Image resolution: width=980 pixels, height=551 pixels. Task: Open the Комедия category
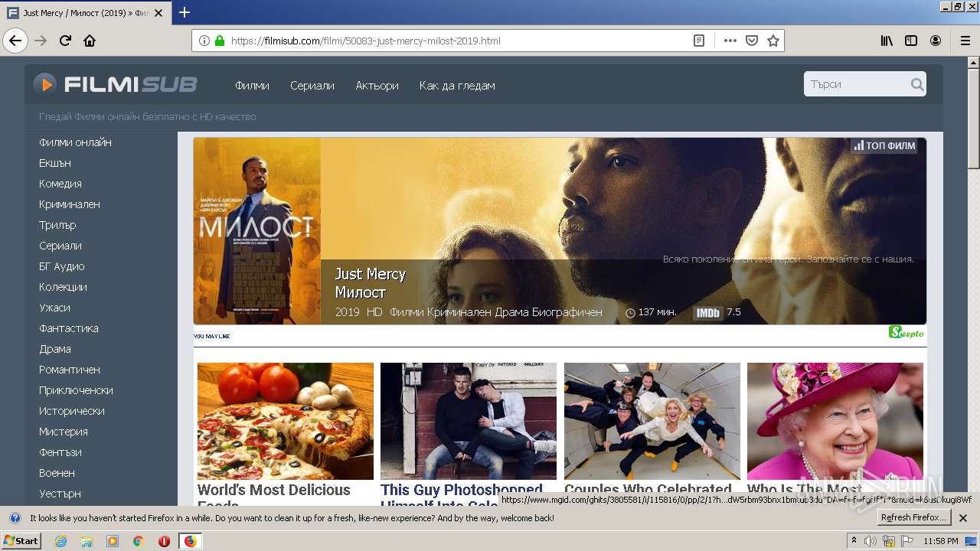[x=60, y=184]
